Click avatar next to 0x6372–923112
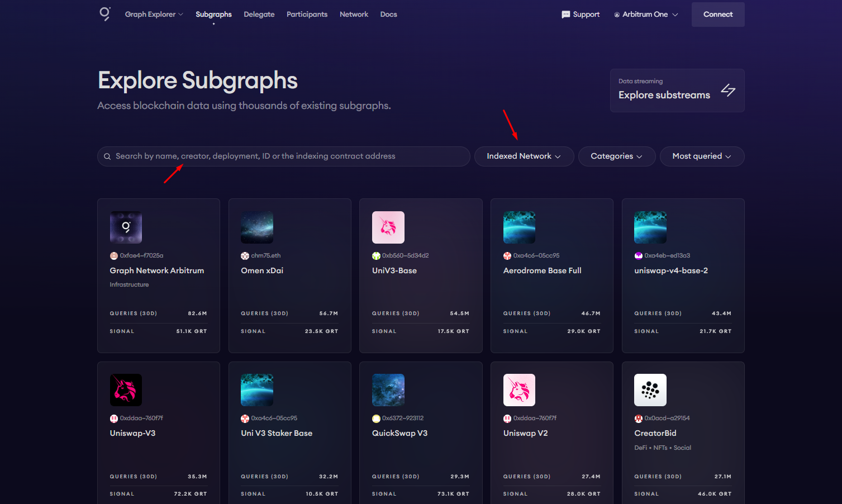This screenshot has height=504, width=842. [376, 419]
